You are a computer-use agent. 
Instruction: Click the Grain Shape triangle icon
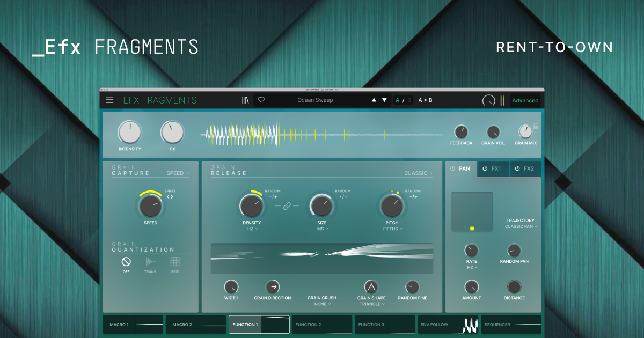click(371, 286)
